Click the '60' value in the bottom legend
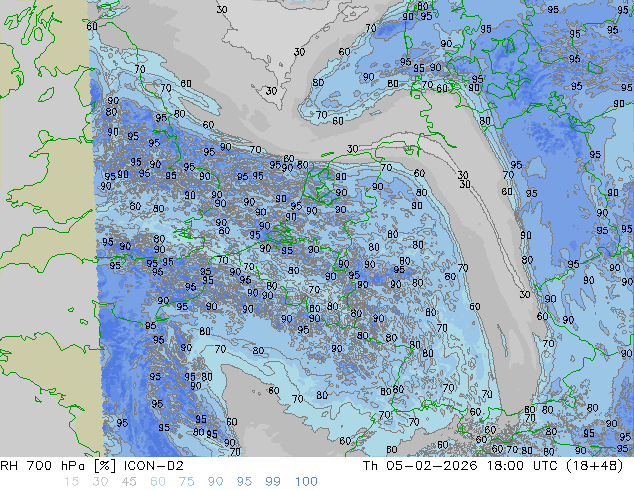634x490 pixels. [158, 482]
